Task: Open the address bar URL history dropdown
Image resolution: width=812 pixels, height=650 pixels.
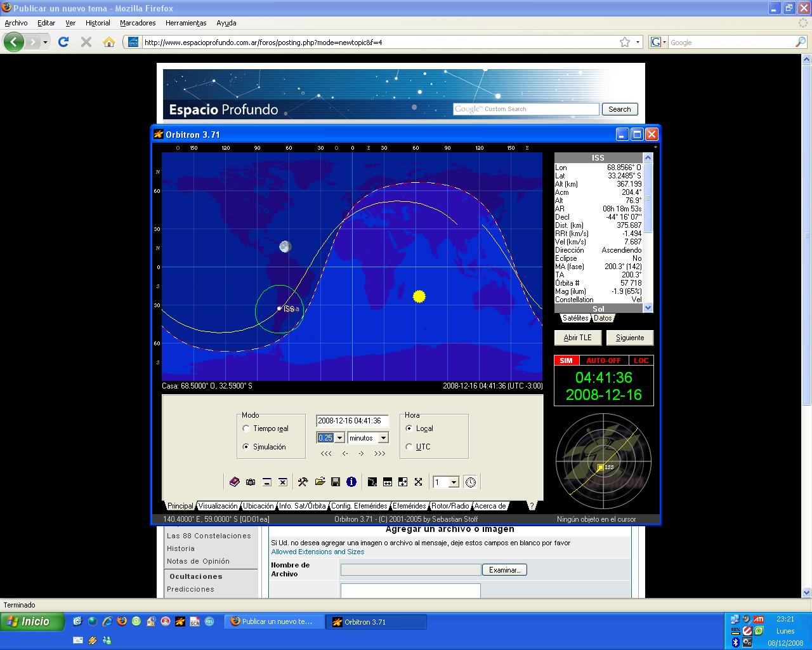Action: [638, 42]
